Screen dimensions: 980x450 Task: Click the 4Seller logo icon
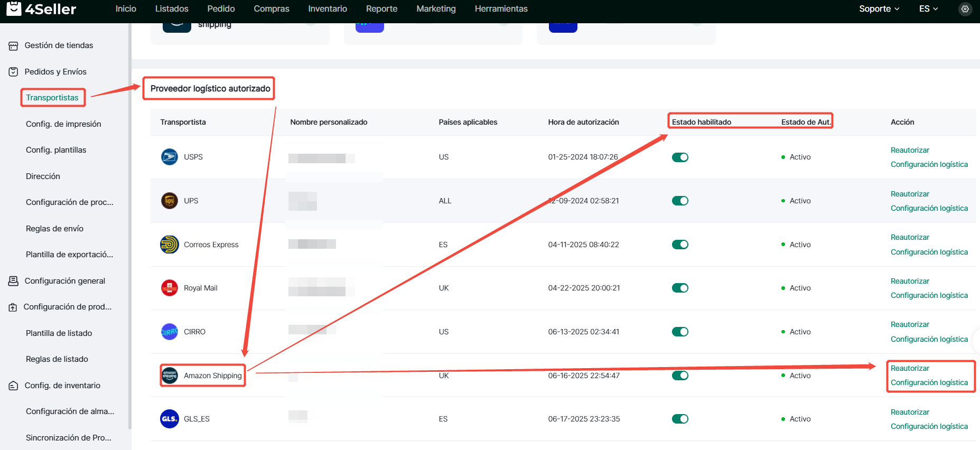click(x=14, y=8)
